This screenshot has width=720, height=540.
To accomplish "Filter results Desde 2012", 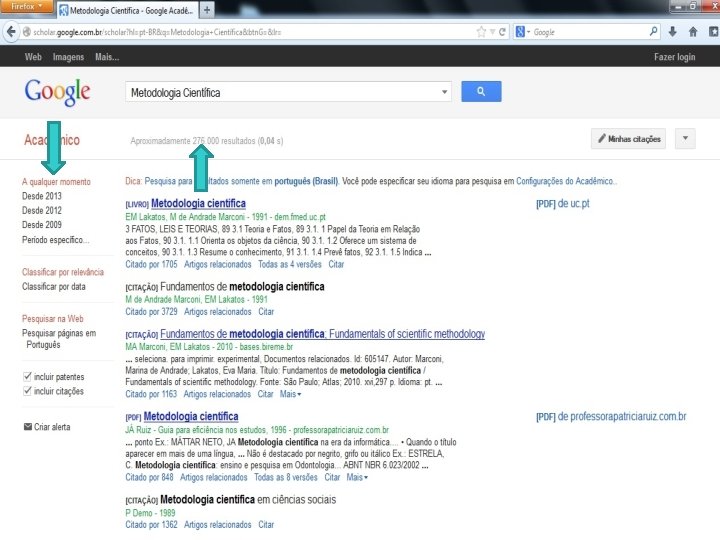I will coord(42,210).
